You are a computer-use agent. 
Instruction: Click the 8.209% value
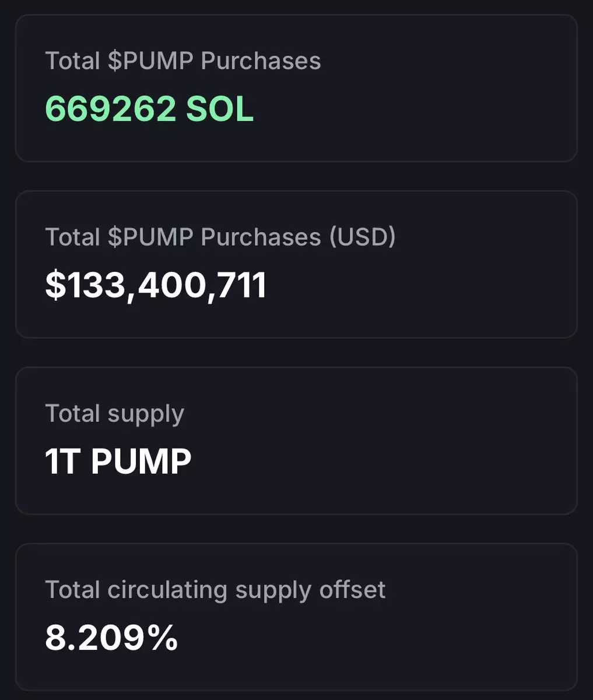[111, 638]
